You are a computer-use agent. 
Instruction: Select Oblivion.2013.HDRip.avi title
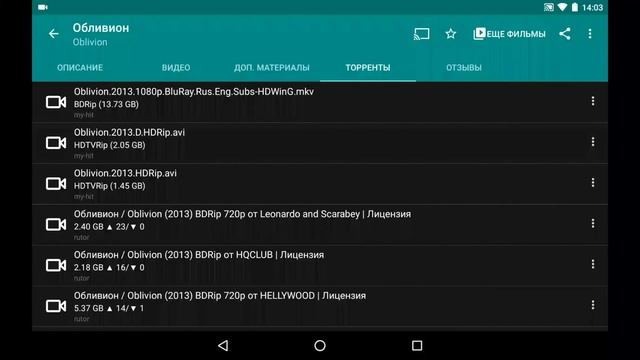[x=125, y=173]
